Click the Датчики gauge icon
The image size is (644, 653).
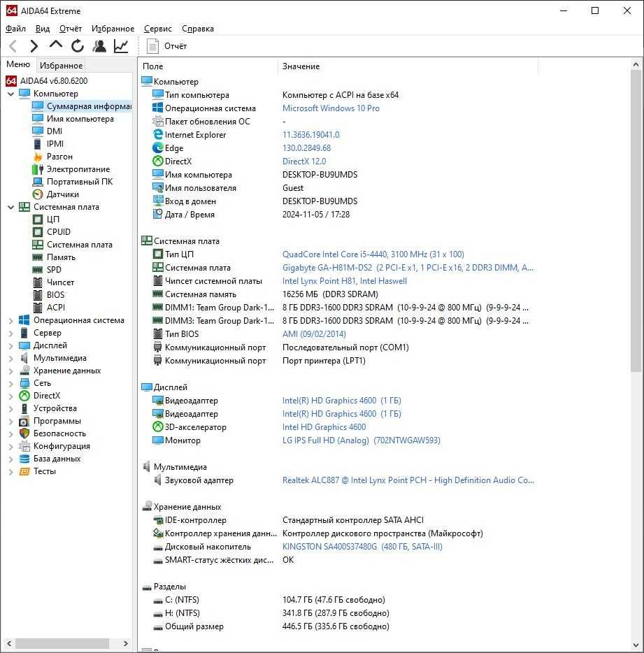tap(38, 194)
